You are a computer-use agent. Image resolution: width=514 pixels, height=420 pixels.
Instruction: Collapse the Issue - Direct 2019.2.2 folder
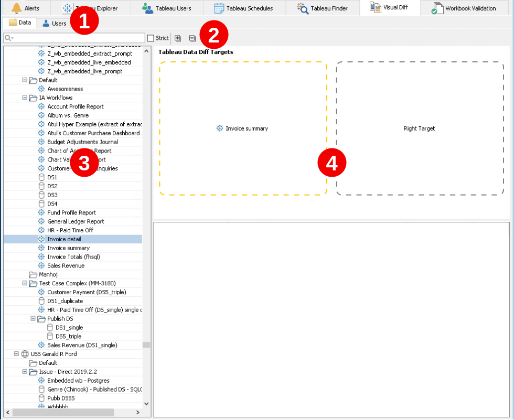25,372
